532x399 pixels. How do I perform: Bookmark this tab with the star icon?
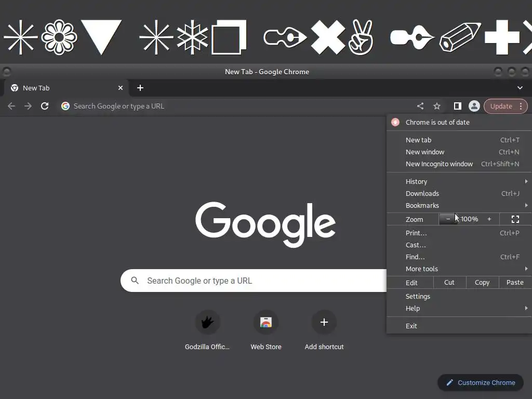click(437, 106)
